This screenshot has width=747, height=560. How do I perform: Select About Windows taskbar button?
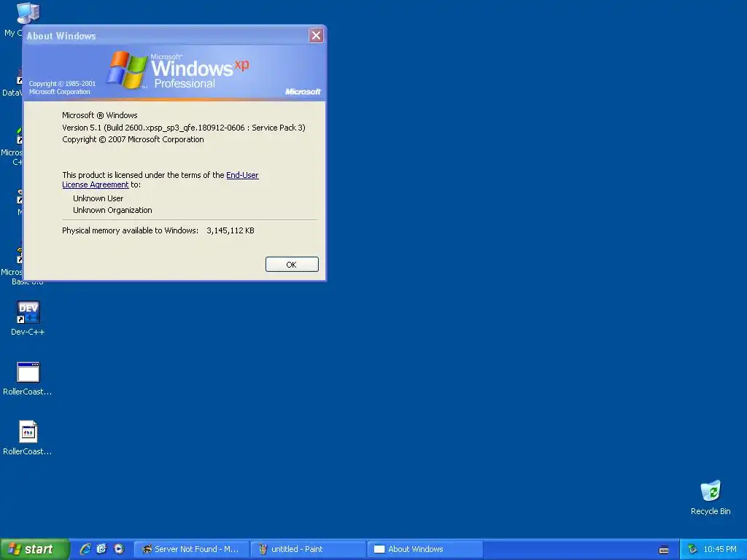click(425, 549)
